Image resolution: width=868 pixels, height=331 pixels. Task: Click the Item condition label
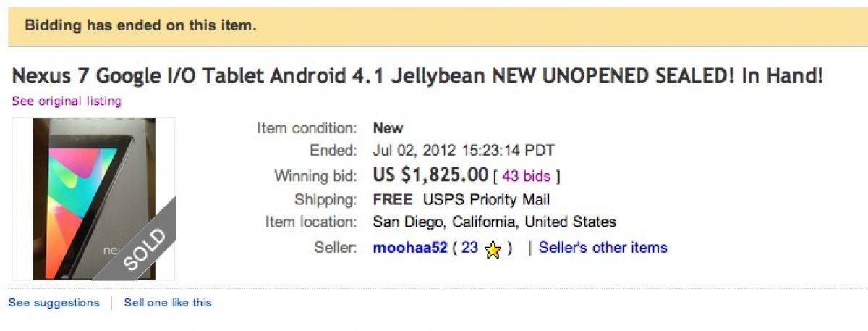307,128
